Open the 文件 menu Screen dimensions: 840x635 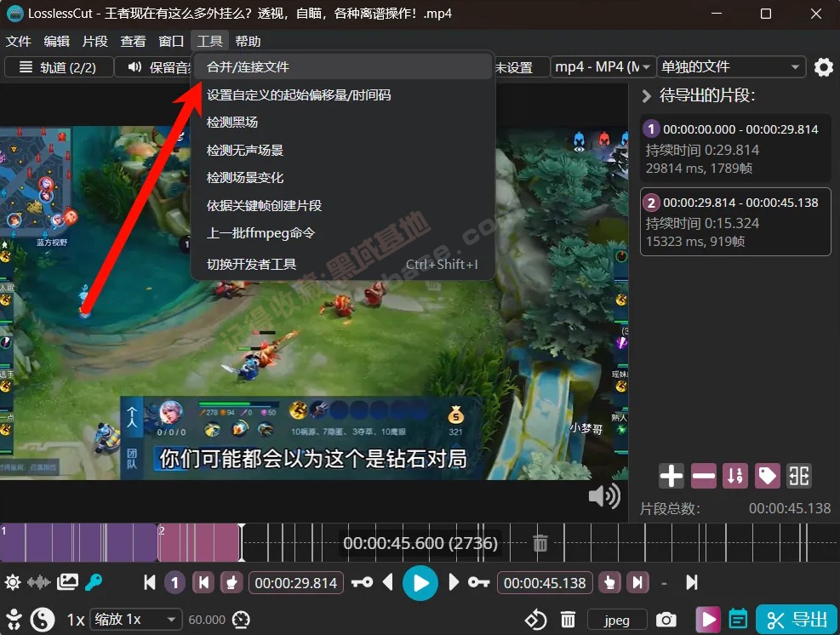coord(18,41)
